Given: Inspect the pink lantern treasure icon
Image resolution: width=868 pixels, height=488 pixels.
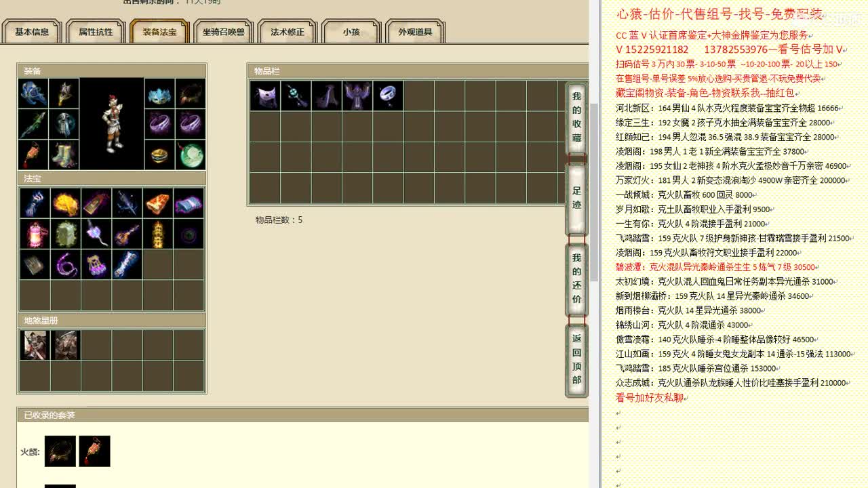Looking at the screenshot, I should (35, 234).
